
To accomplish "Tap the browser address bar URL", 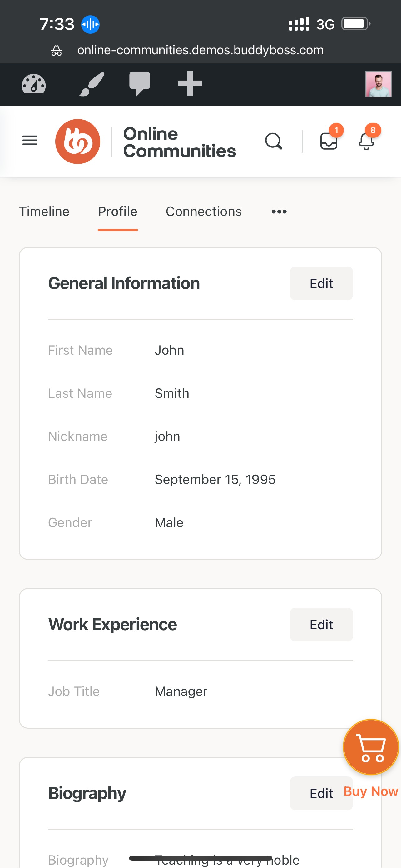I will [200, 50].
